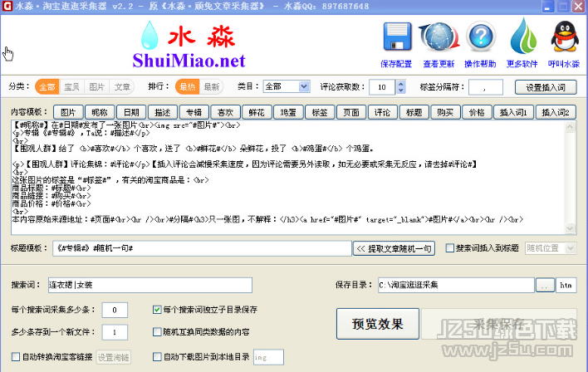This screenshot has width=588, height=372.
Task: Click content template scrollbar down arrow
Action: (x=570, y=228)
